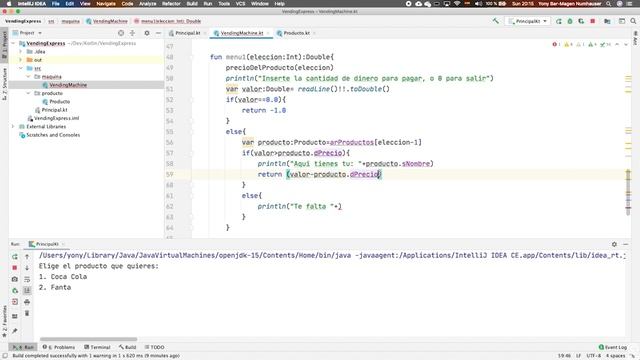Collapse the src folder
Screen dimensions: 640x360
[x=21, y=69]
